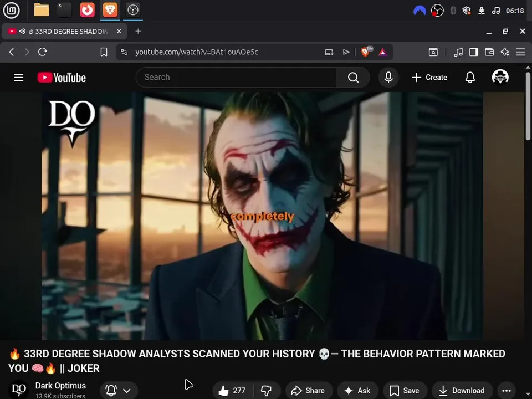Viewport: 532px width, 399px height.
Task: Open the Brave playlist send icon in address bar
Action: coord(346,52)
